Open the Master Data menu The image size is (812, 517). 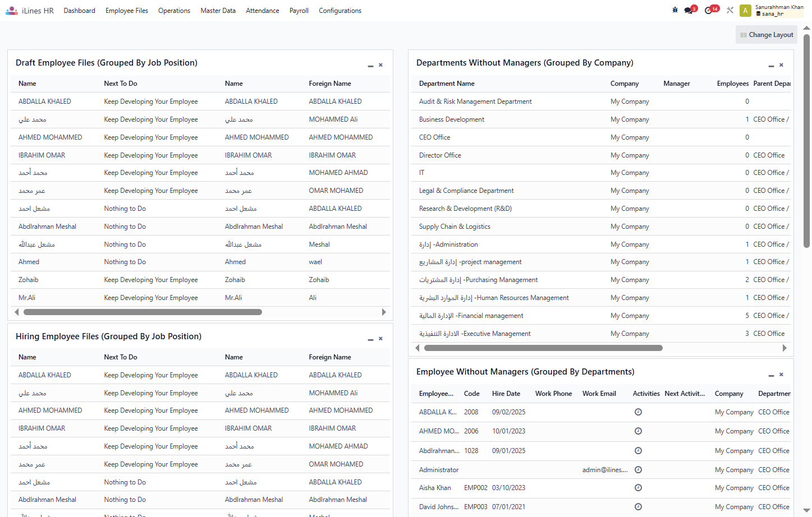tap(218, 11)
